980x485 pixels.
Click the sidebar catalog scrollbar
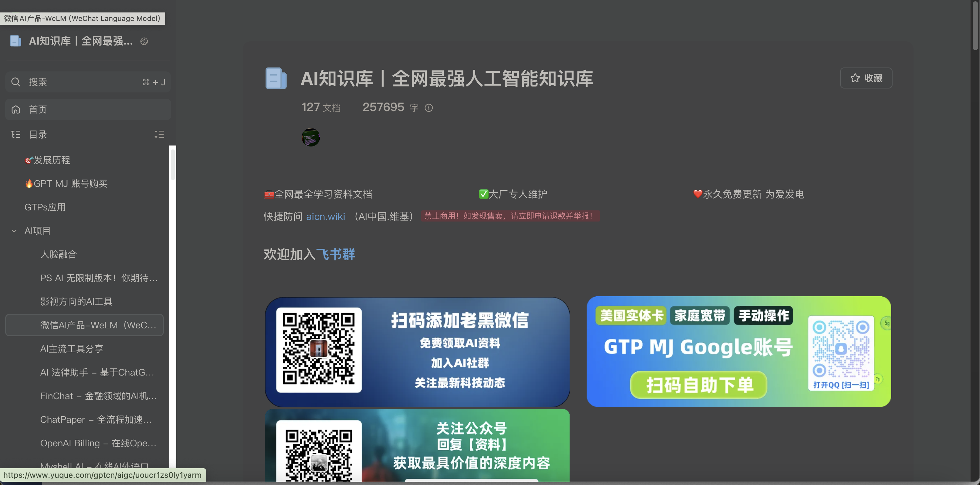(x=173, y=165)
